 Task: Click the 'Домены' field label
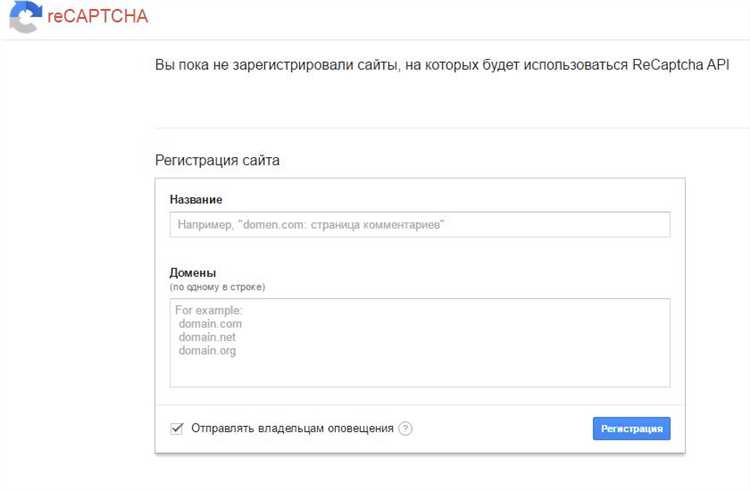pyautogui.click(x=193, y=273)
